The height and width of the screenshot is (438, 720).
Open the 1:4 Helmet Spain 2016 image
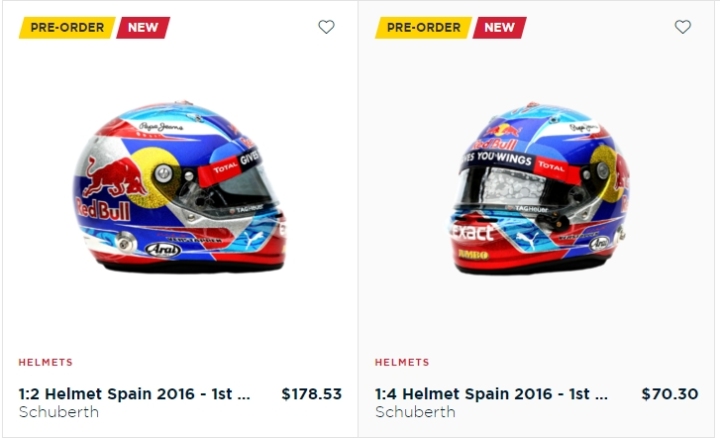[x=540, y=187]
